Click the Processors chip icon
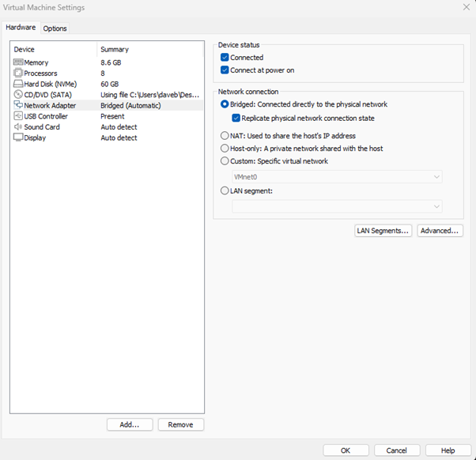The height and width of the screenshot is (460, 476). coord(18,74)
